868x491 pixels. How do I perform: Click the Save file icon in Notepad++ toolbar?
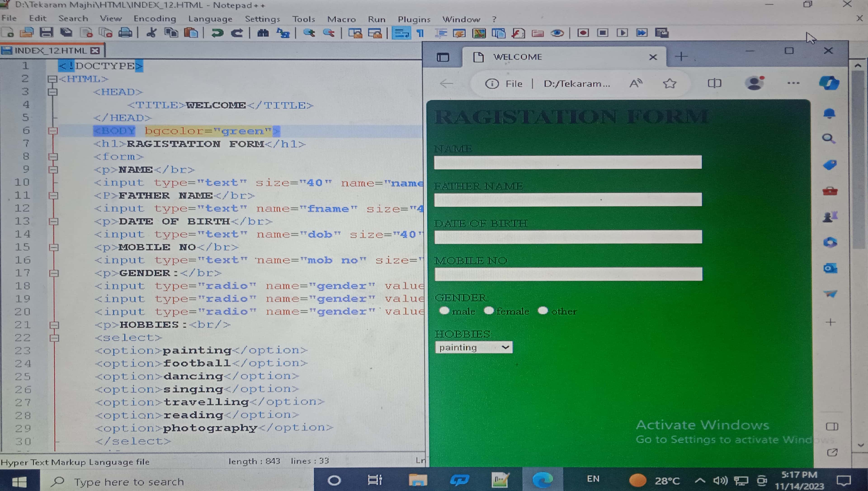point(46,33)
